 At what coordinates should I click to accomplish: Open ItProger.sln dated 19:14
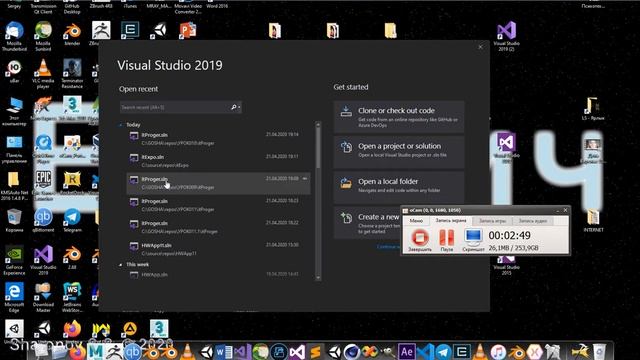pos(218,139)
